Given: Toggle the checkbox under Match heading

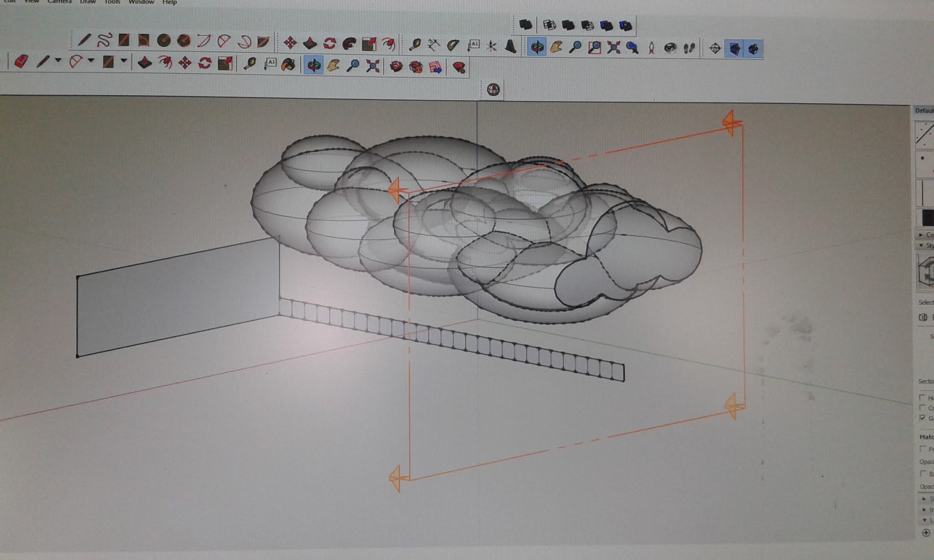Looking at the screenshot, I should (923, 449).
